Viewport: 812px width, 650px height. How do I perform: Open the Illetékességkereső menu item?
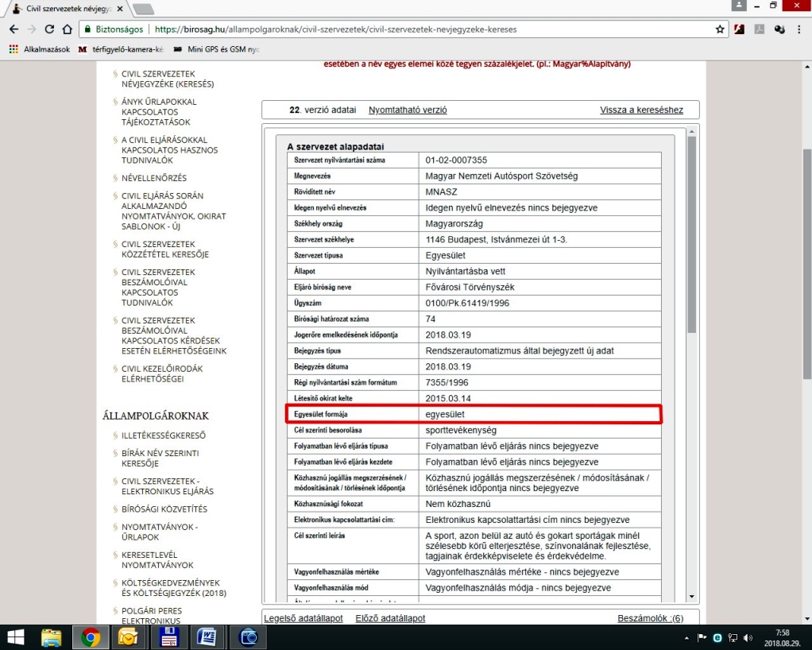[x=164, y=435]
